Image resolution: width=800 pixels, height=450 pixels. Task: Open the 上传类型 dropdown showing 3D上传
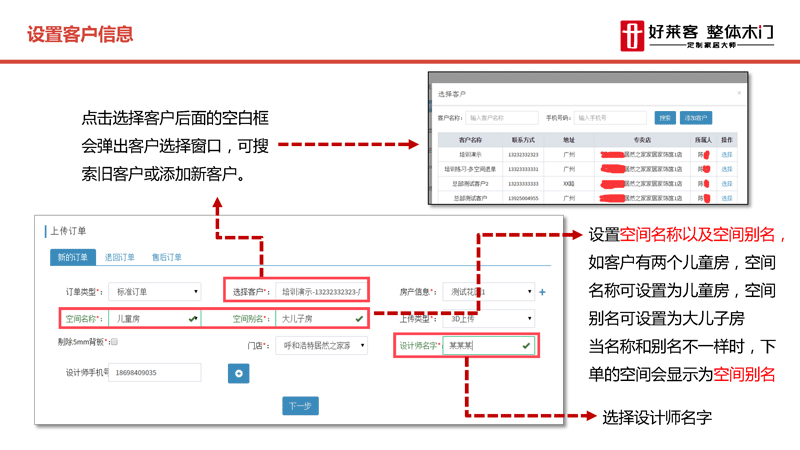click(x=489, y=318)
